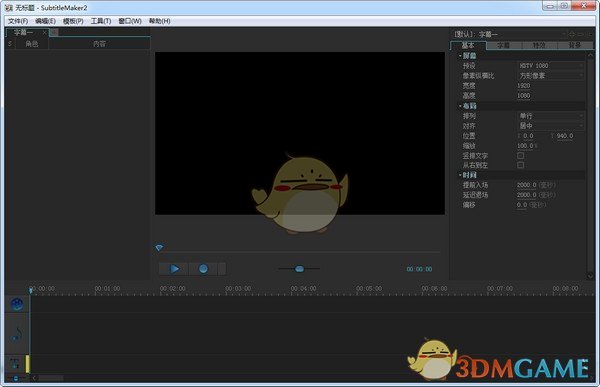
Task: Open the 工具(T) menu
Action: click(x=101, y=21)
